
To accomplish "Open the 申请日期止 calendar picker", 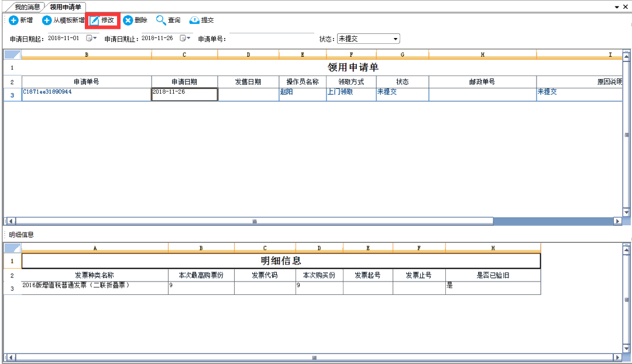I will [185, 38].
